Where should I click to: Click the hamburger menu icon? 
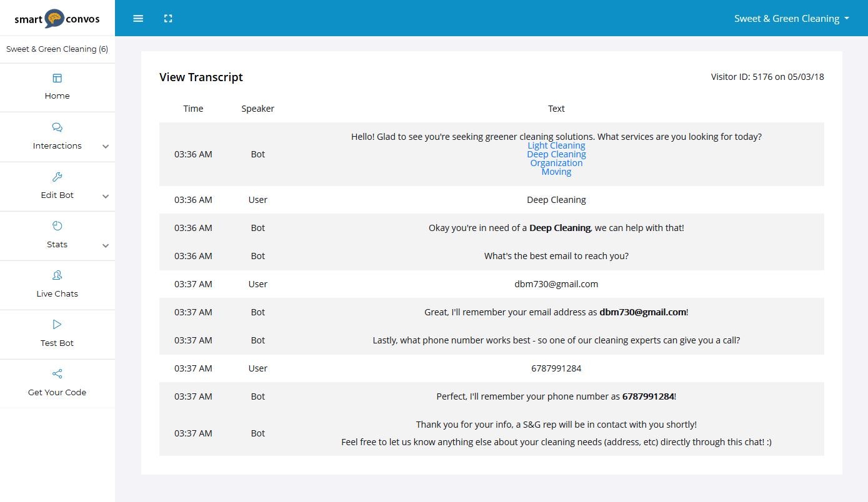[x=139, y=19]
